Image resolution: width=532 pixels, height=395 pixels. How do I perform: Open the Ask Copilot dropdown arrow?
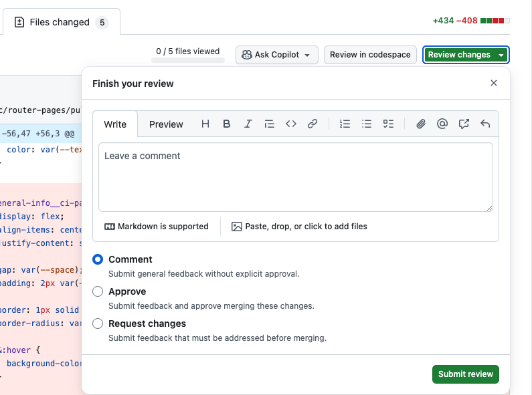(x=307, y=55)
